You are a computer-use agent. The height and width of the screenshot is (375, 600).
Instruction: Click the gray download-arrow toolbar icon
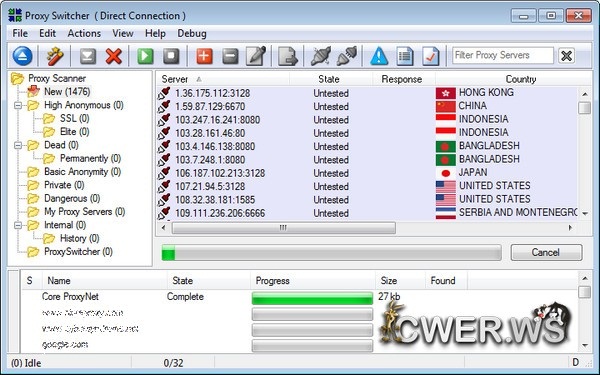[x=88, y=56]
